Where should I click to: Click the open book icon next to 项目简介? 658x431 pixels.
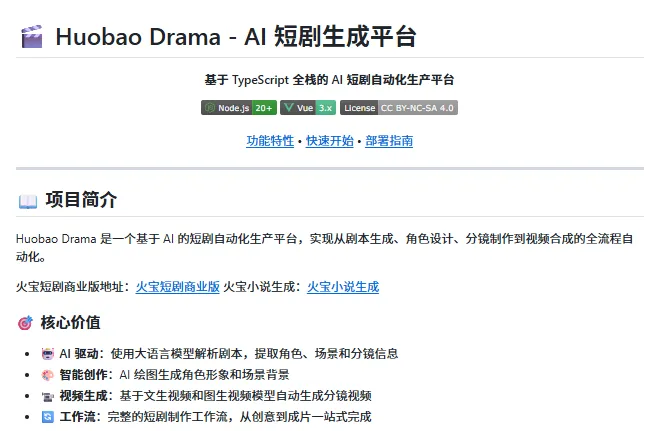tap(28, 201)
